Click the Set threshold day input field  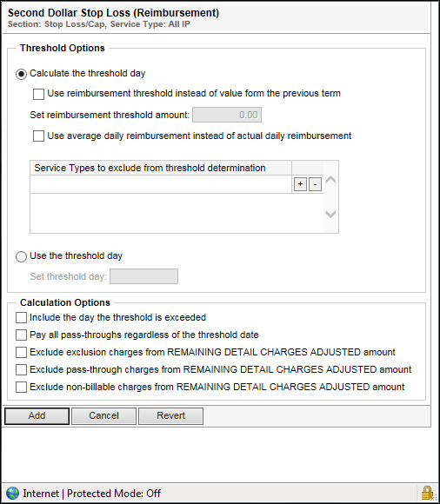pos(143,276)
